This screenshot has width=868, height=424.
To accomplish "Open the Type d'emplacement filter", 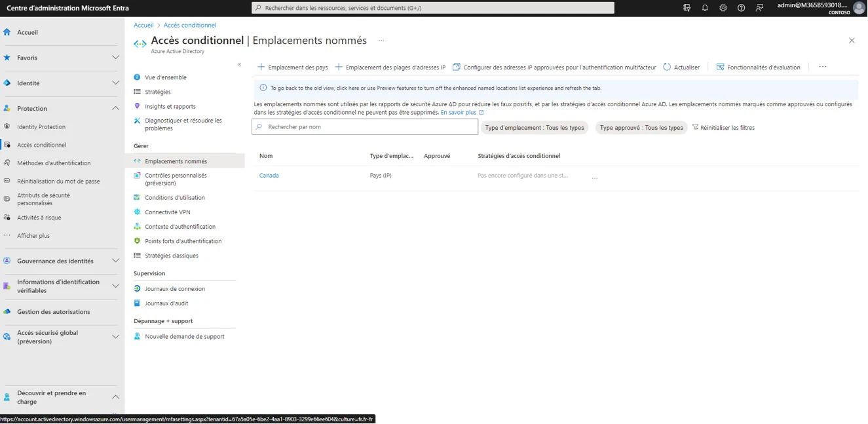I will point(535,128).
